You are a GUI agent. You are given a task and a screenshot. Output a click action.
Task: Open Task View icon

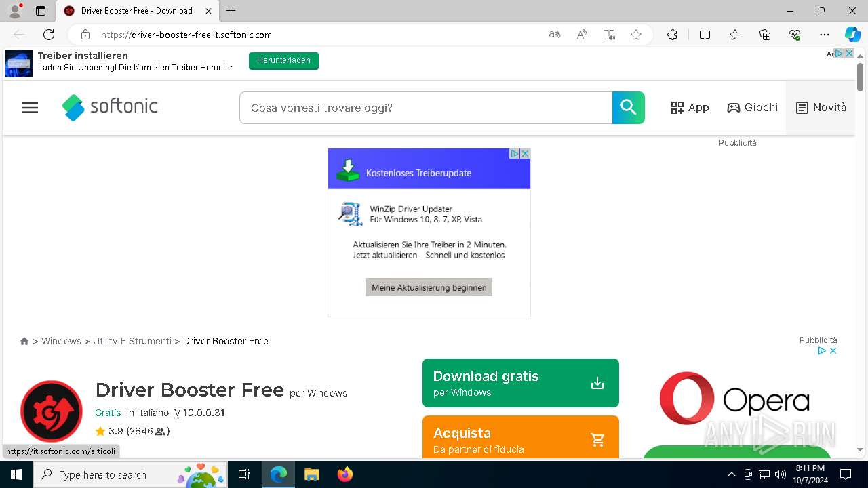click(244, 474)
